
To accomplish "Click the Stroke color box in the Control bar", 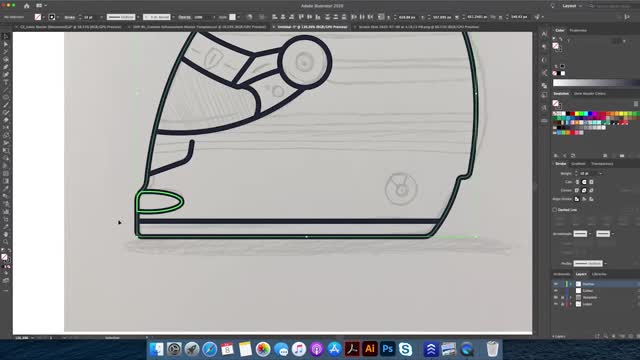I will pyautogui.click(x=52, y=17).
